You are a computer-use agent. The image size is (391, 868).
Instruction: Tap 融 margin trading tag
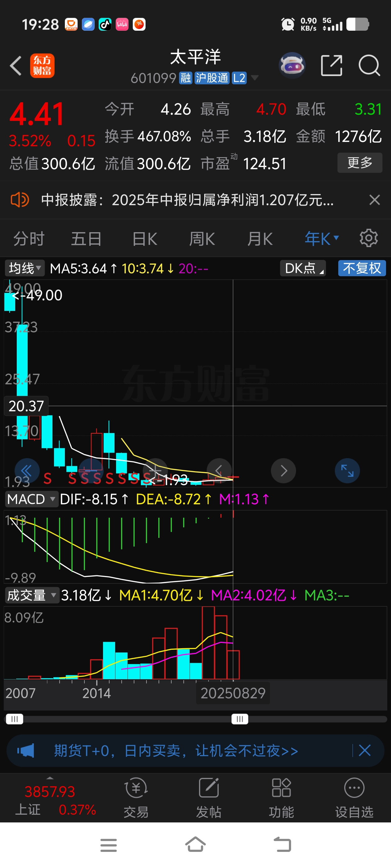click(x=186, y=78)
